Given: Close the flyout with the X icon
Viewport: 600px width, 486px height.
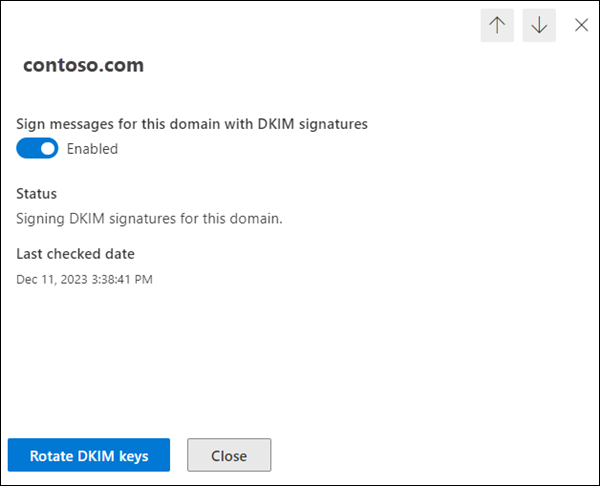Looking at the screenshot, I should point(581,25).
